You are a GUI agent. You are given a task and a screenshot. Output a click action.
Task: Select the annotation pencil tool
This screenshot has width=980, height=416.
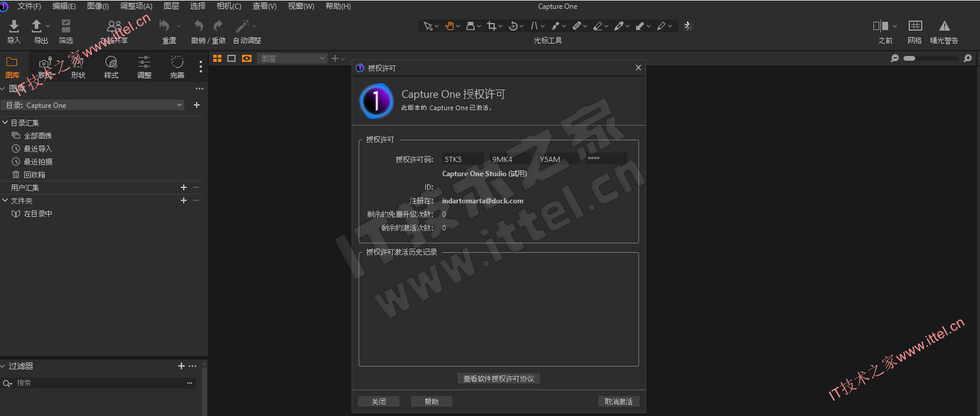(x=661, y=26)
